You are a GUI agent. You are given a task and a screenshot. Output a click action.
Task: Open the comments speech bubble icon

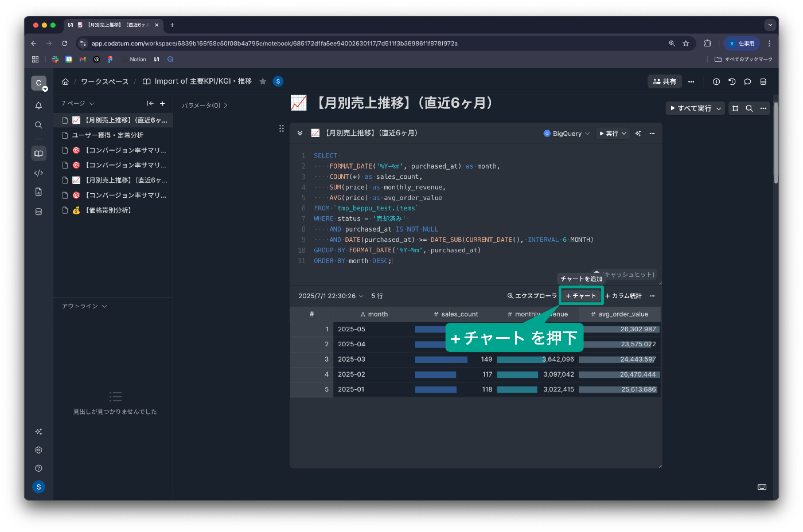[x=747, y=81]
